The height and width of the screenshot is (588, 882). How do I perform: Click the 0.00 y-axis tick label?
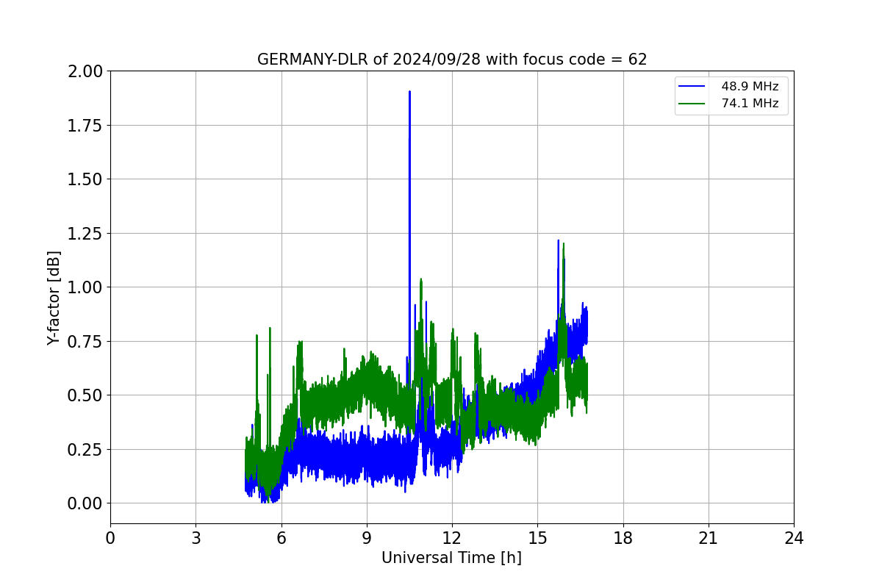(x=85, y=503)
